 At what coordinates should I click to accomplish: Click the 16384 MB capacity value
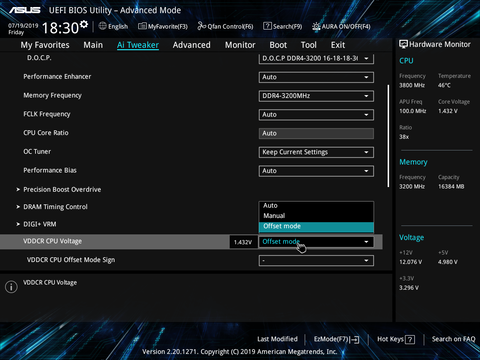[x=451, y=187]
